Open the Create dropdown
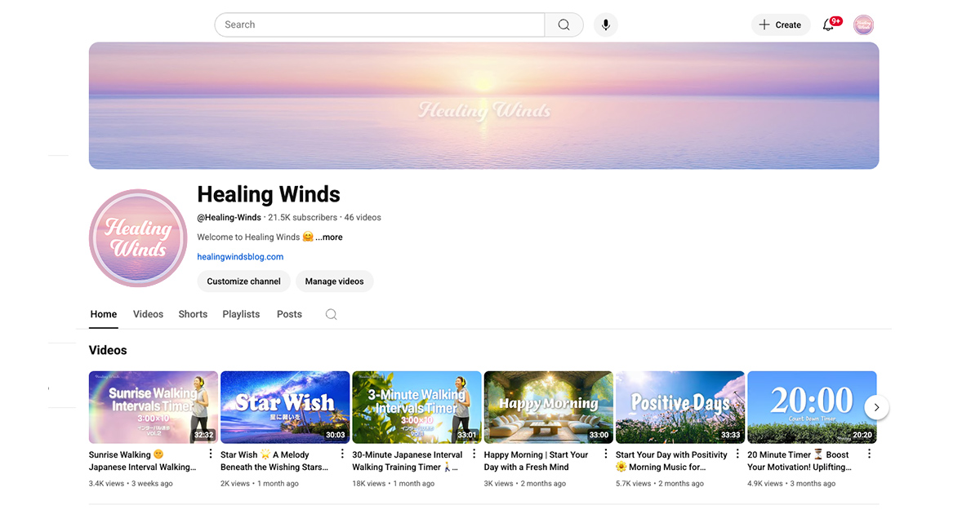 point(780,24)
